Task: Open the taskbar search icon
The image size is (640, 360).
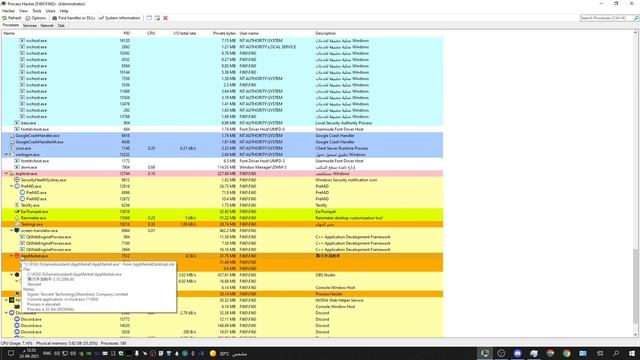Action: pos(616,353)
